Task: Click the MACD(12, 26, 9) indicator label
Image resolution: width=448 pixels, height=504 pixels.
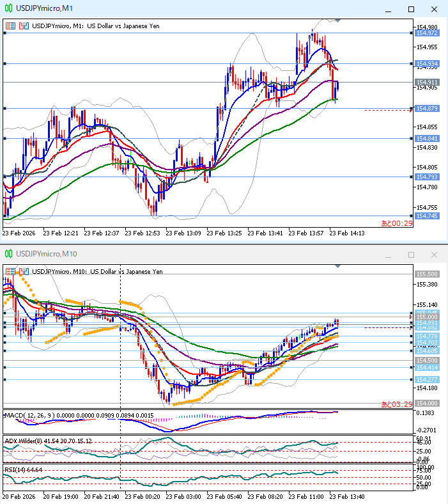Action: point(26,416)
